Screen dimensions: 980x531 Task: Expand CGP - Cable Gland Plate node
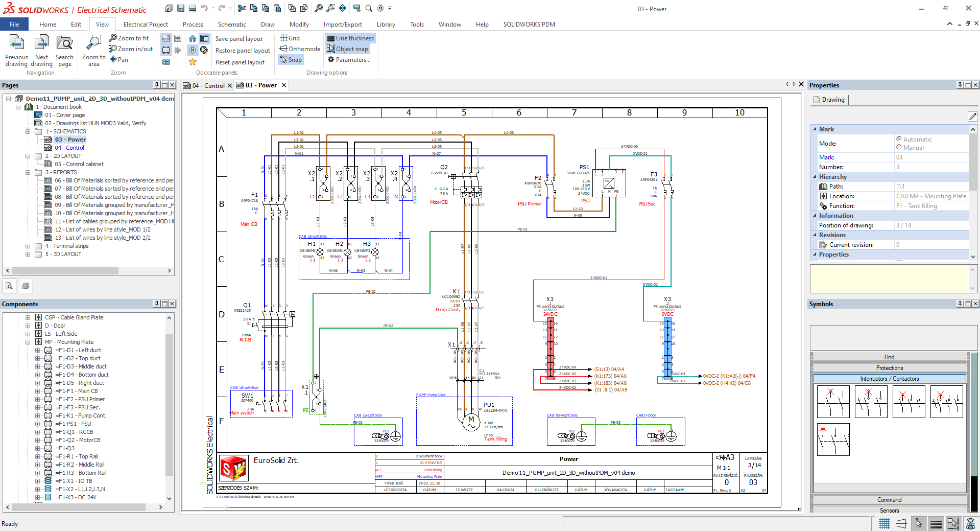coord(28,317)
